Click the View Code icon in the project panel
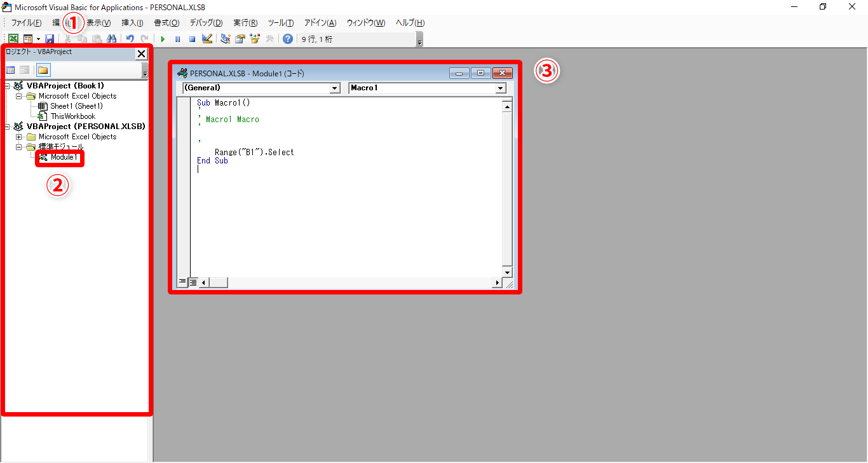Screen dimensions: 868x463 tap(10, 70)
